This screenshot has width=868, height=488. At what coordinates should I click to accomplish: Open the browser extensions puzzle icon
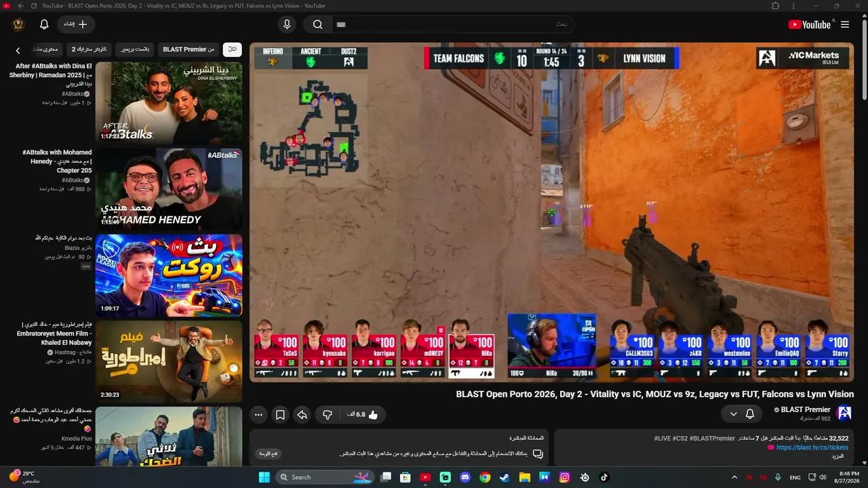coord(776,6)
